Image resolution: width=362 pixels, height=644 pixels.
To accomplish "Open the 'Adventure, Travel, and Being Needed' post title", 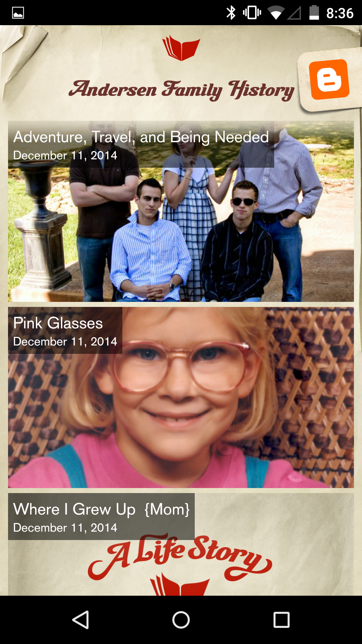I will [x=141, y=137].
